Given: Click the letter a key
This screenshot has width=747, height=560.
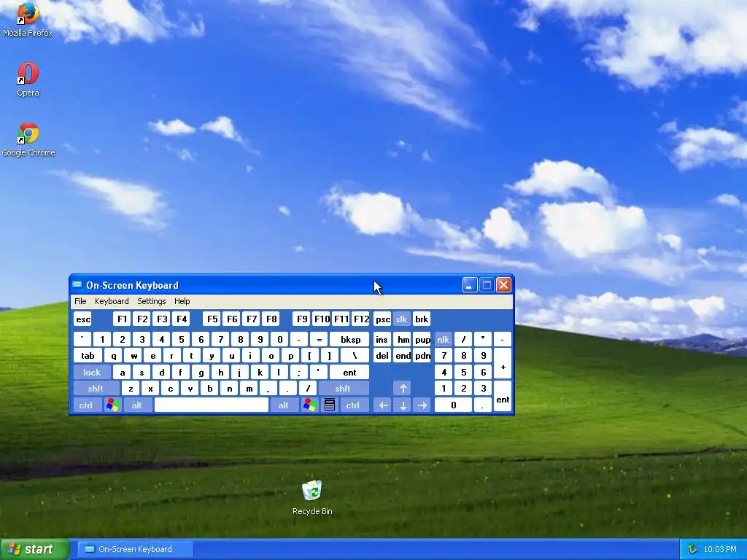Looking at the screenshot, I should tap(123, 373).
